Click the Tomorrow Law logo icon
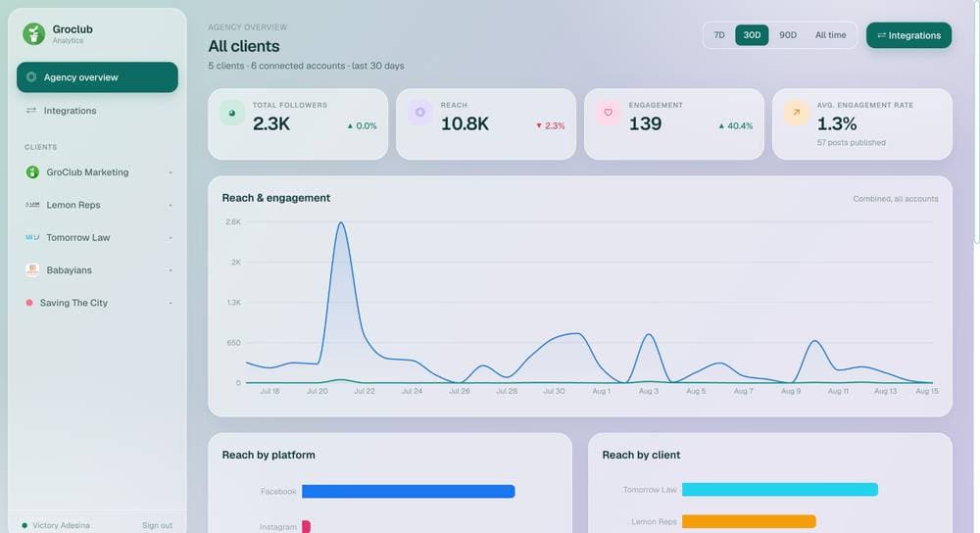 pos(32,237)
